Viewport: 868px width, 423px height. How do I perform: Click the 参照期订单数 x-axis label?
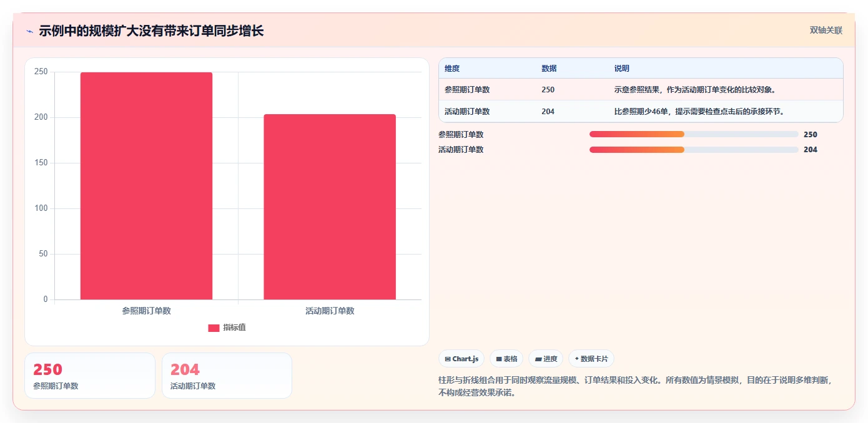tap(146, 310)
